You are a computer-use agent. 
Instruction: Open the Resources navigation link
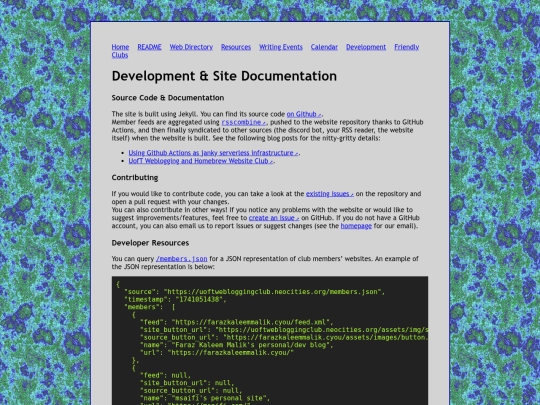(236, 47)
